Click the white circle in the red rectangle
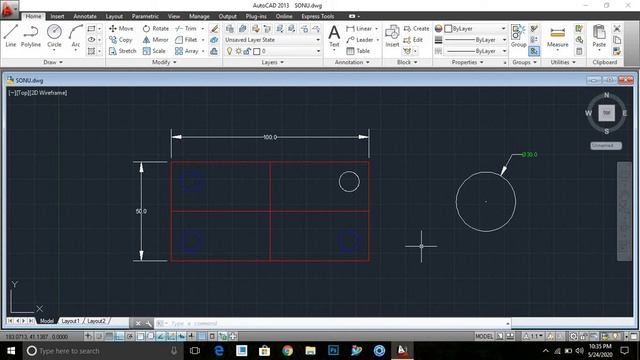This screenshot has width=640, height=360. pyautogui.click(x=349, y=182)
